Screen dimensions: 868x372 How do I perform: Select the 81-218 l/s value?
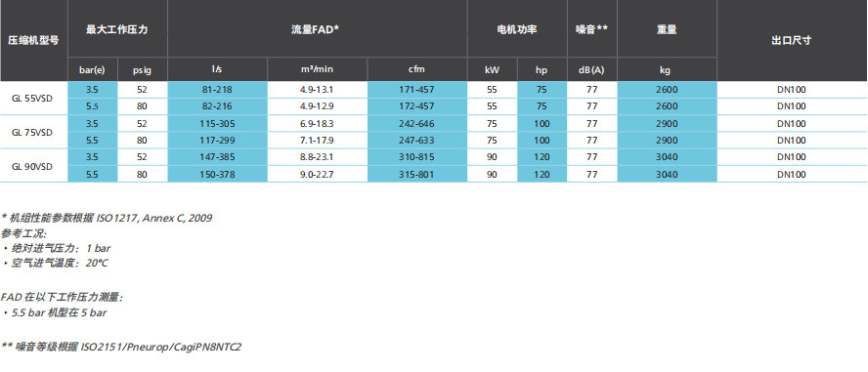(218, 90)
